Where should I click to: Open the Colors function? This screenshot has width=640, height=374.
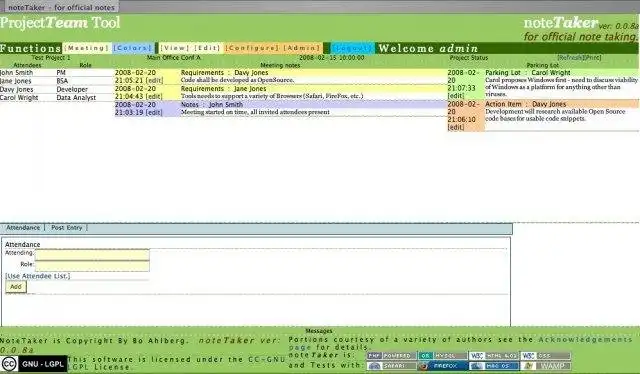[132, 48]
